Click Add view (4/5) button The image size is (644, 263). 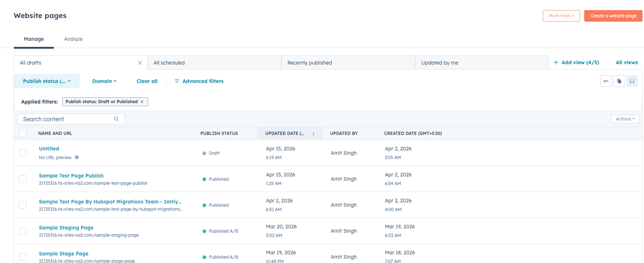pyautogui.click(x=576, y=63)
